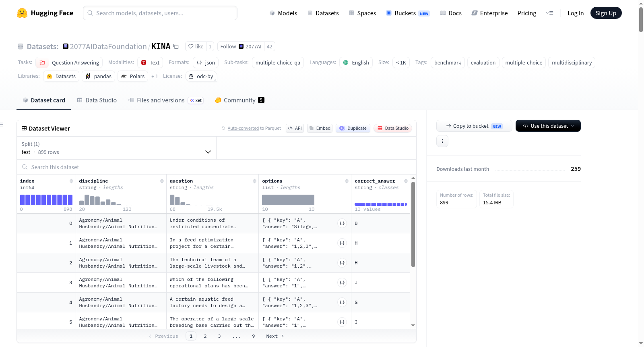Screen dimensions: 644x347
Task: Click the index histogram distribution bars
Action: pos(46,200)
